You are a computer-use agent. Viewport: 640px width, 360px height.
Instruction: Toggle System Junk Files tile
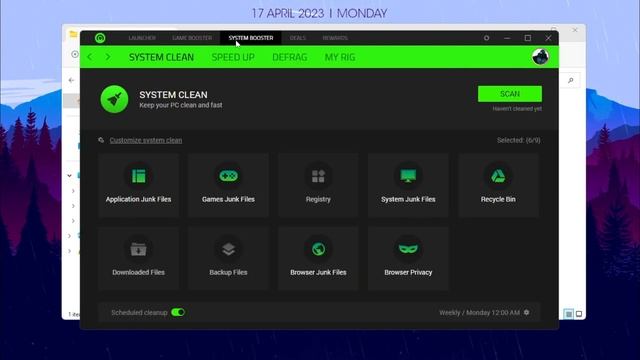coord(408,185)
